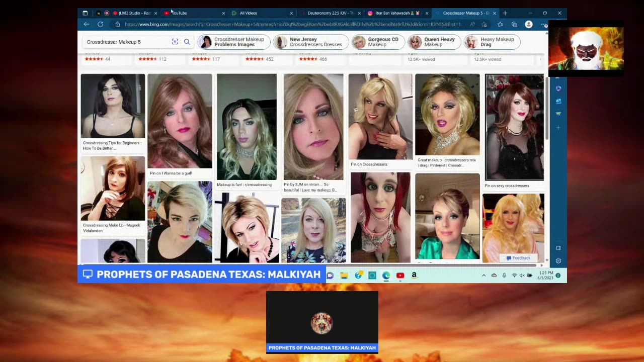Switch to Edge on taskbar
Image resolution: width=644 pixels, height=362 pixels.
[x=386, y=276]
